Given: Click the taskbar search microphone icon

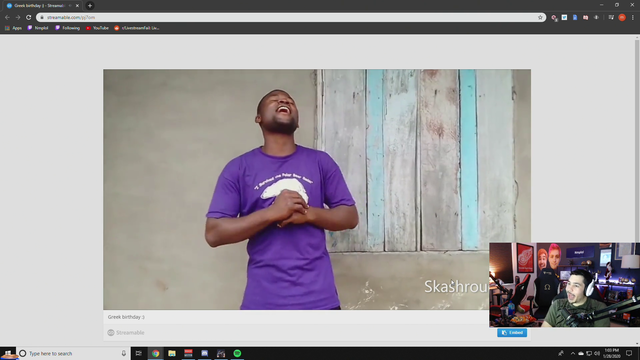Looking at the screenshot, I should tap(124, 353).
